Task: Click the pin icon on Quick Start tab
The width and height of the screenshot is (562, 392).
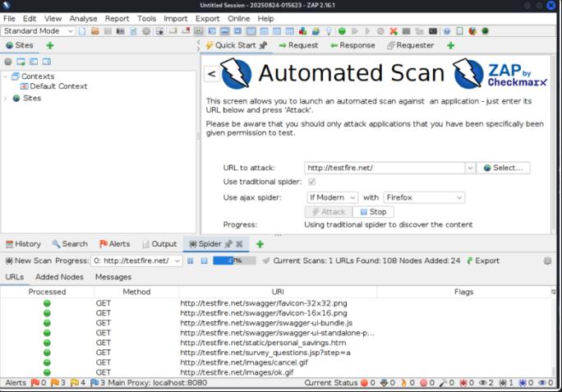Action: point(264,45)
